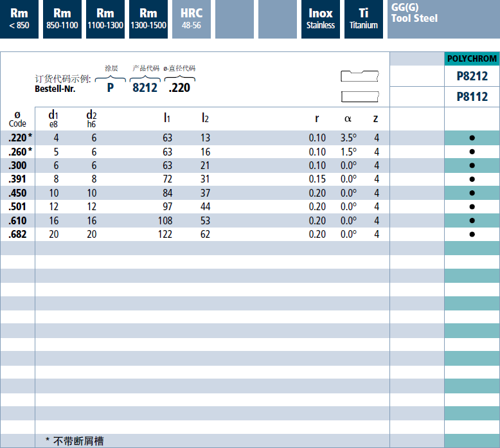500x448 pixels.
Task: Click the POLYCHROM coating header
Action: 472,58
